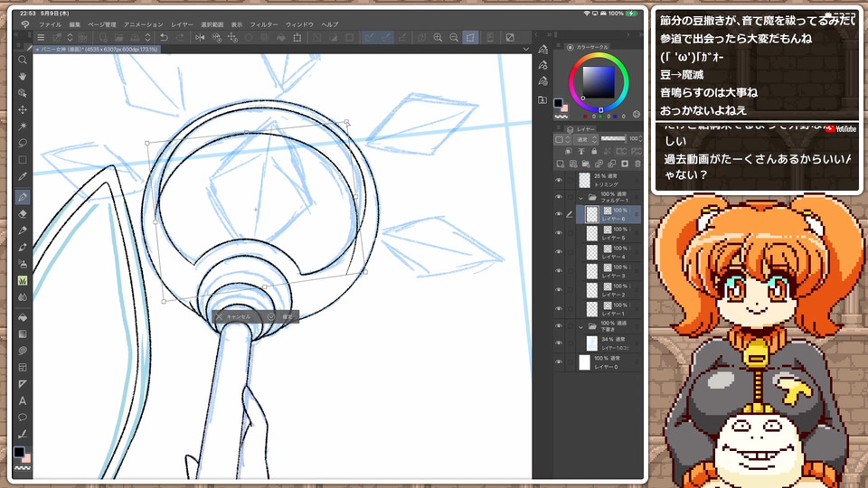Screen dimensions: 868x488
Task: Click the Create layer mask icon
Action: (625, 164)
